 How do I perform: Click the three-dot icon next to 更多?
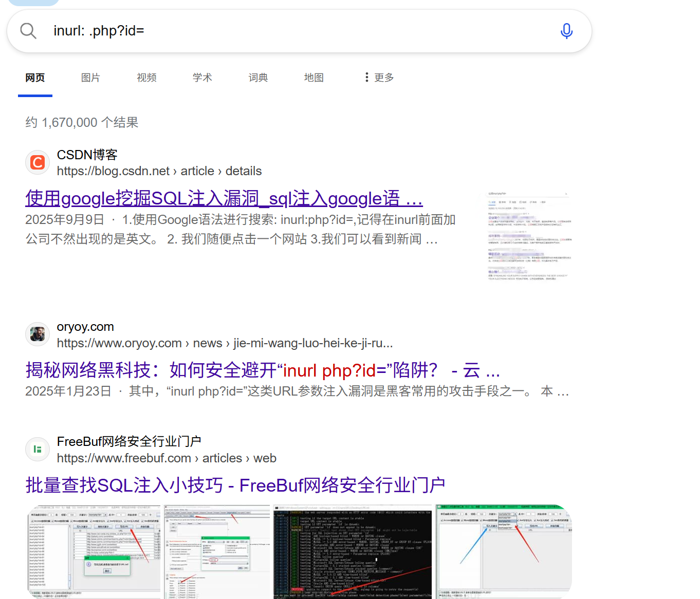point(366,77)
